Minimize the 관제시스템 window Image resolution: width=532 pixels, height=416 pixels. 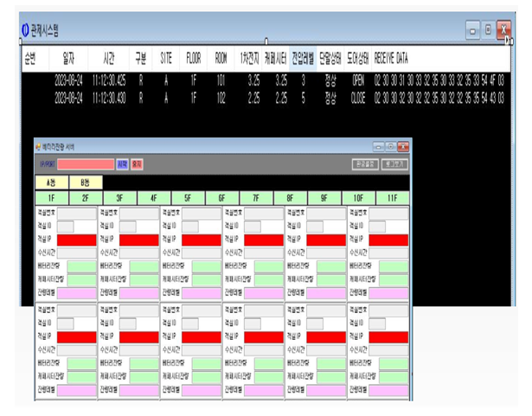click(x=472, y=30)
